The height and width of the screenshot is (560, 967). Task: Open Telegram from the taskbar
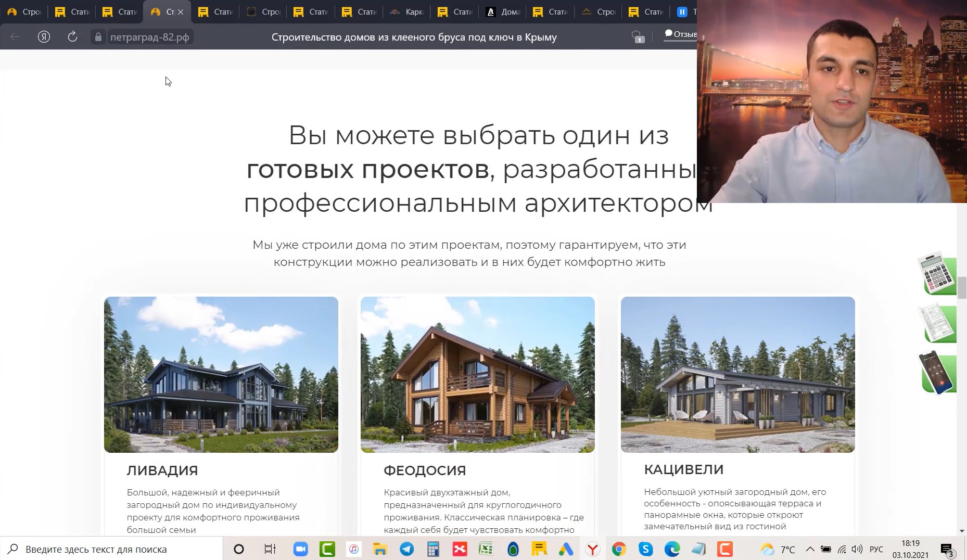406,549
